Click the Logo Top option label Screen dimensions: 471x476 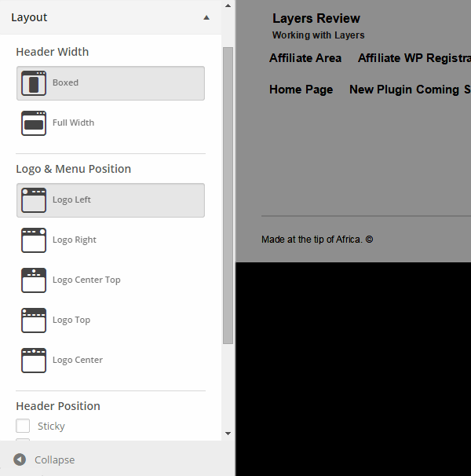(71, 320)
